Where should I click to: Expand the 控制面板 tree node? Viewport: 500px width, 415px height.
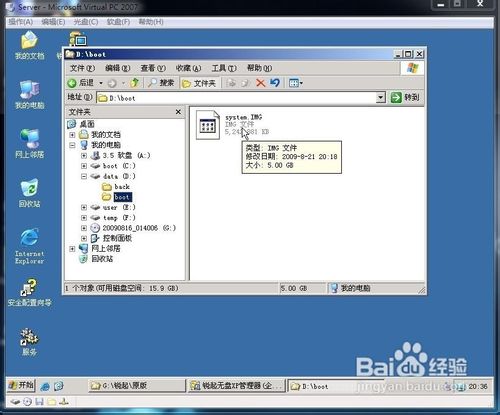[84, 238]
